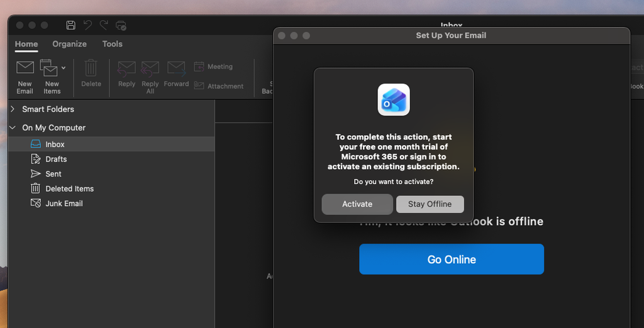The width and height of the screenshot is (644, 328).
Task: Click the Save icon in title bar
Action: point(70,25)
